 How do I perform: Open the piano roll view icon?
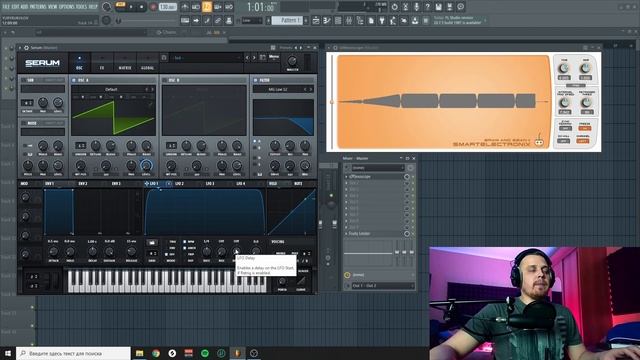pyautogui.click(x=327, y=20)
